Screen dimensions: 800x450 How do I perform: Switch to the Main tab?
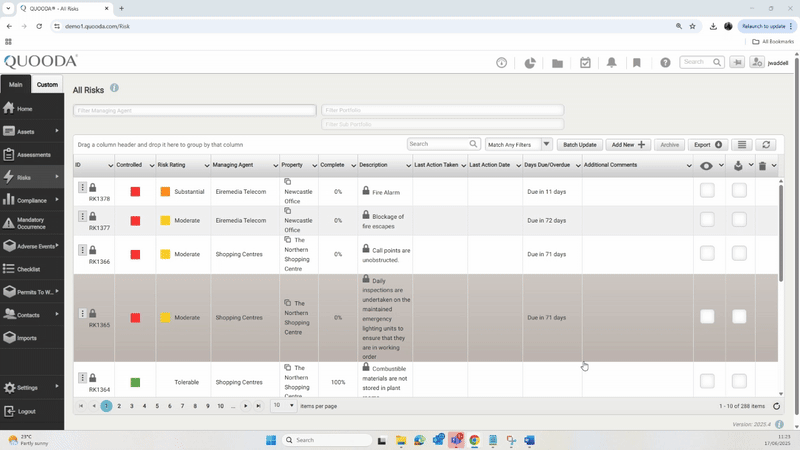tap(15, 85)
